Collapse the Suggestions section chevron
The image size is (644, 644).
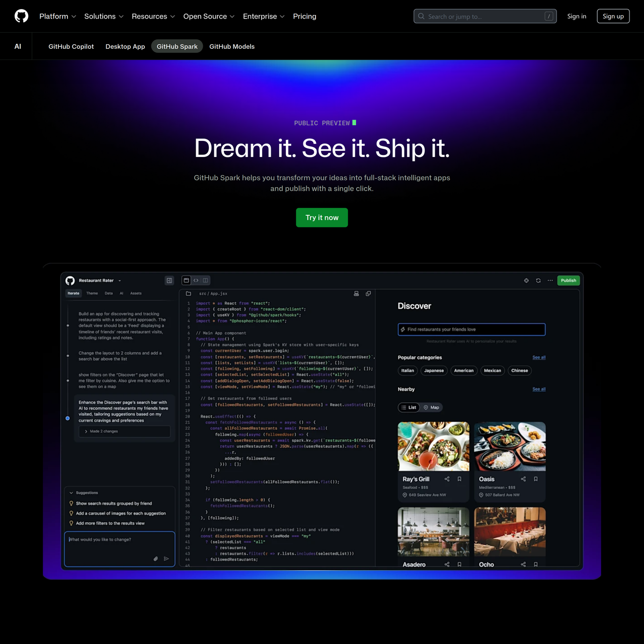tap(71, 493)
